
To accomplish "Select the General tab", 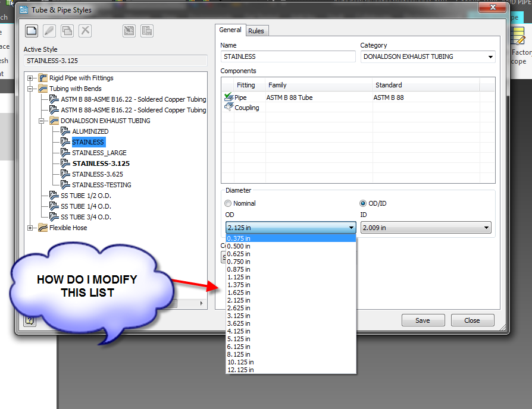I will [x=230, y=30].
